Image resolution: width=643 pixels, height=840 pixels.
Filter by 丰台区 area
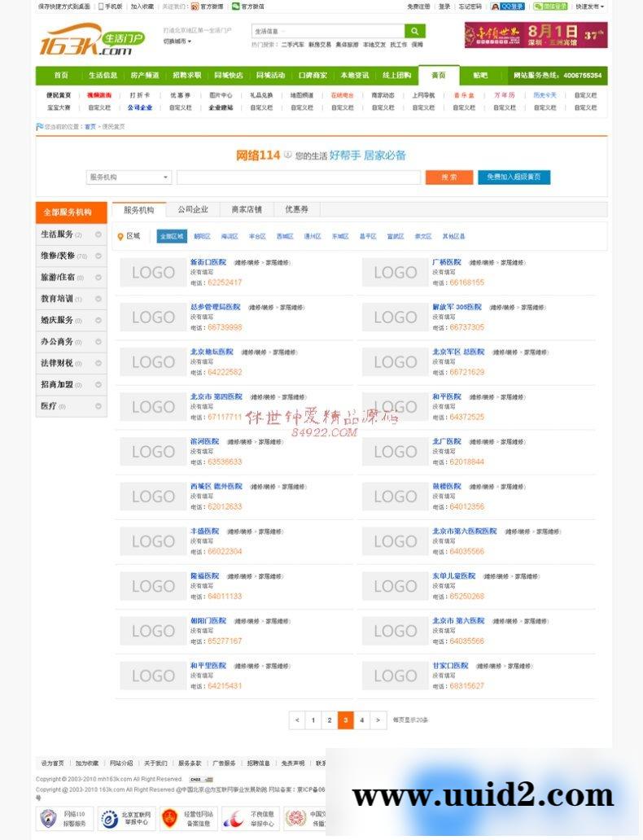pyautogui.click(x=257, y=236)
